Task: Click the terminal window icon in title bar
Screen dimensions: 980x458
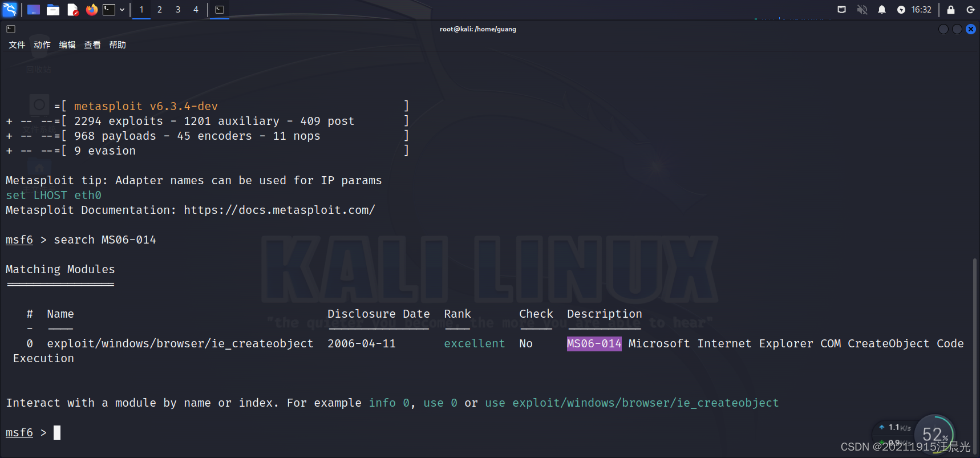Action: click(11, 29)
